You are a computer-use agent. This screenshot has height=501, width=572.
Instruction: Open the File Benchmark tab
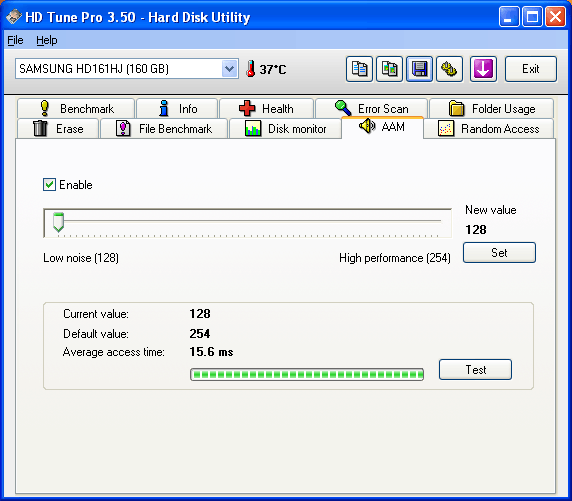point(164,129)
